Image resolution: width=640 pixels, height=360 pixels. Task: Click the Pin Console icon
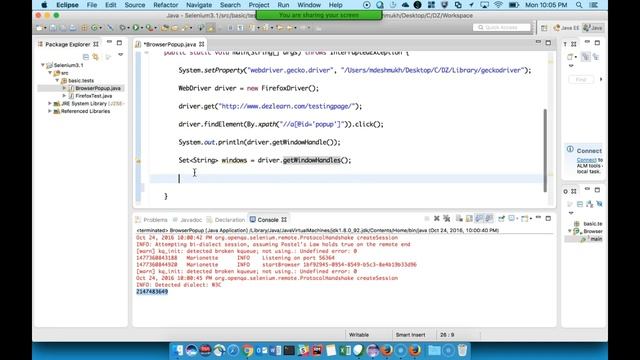coord(502,219)
